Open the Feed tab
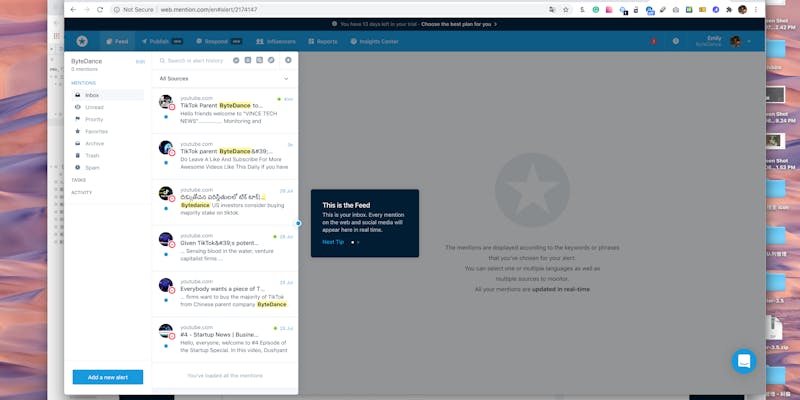 [117, 41]
